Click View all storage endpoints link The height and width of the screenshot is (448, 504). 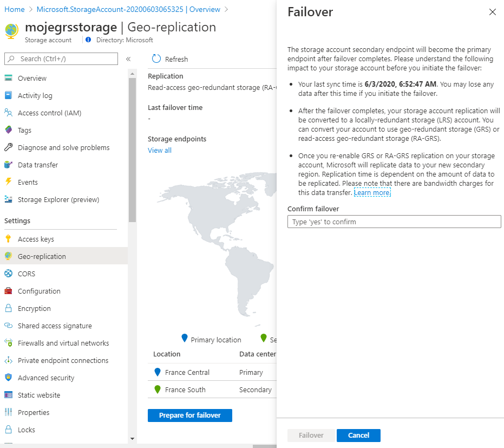(160, 150)
